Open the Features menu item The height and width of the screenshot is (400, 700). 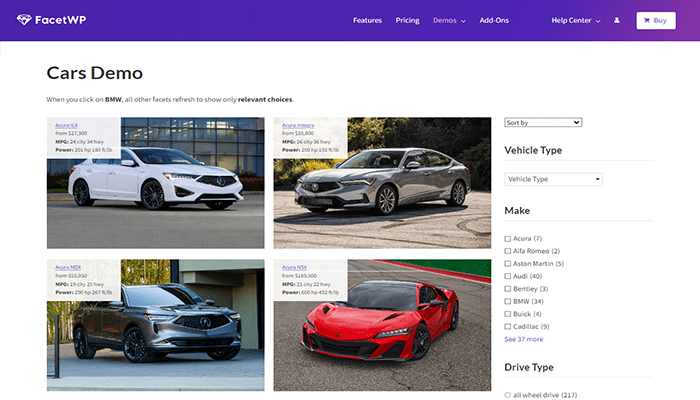coord(367,20)
